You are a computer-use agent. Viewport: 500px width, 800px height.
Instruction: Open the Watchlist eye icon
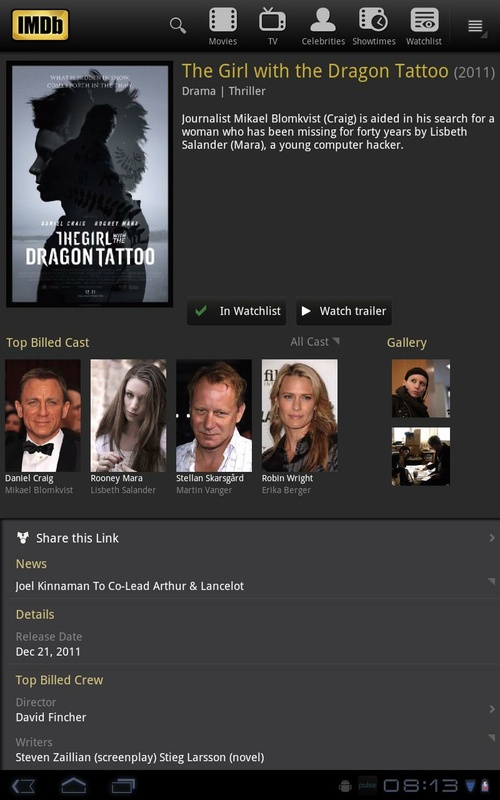[x=424, y=27]
